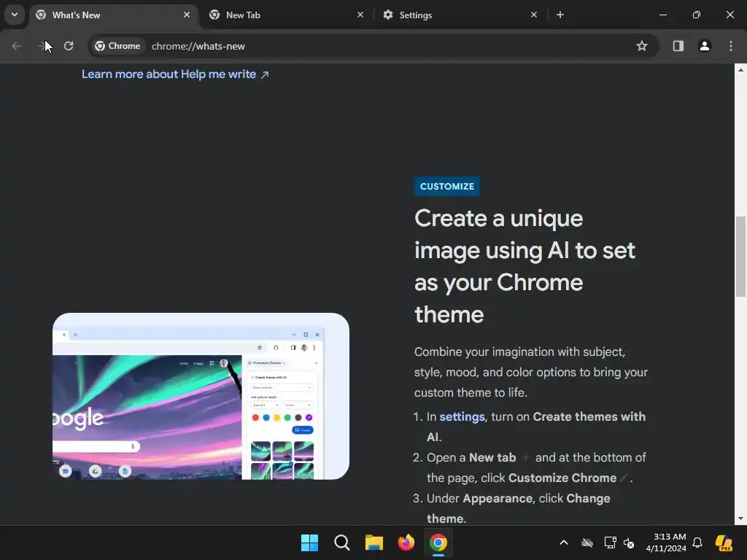Viewport: 747px width, 560px height.
Task: Click the scrollbar up arrow
Action: (x=740, y=70)
